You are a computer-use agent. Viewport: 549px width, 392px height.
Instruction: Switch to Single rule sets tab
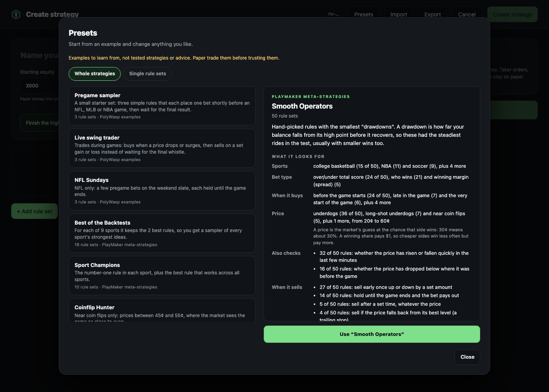click(147, 74)
